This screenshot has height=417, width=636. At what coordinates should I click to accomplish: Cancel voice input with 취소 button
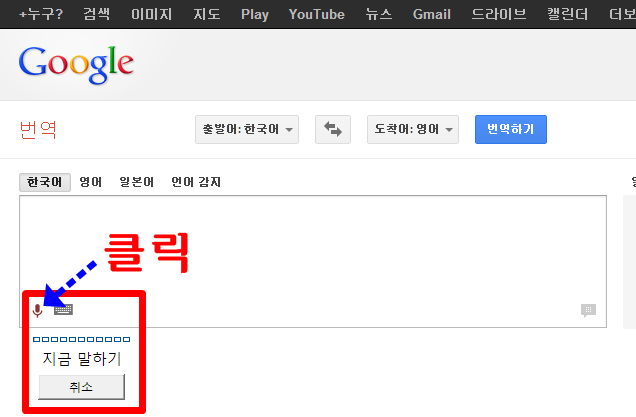(82, 387)
